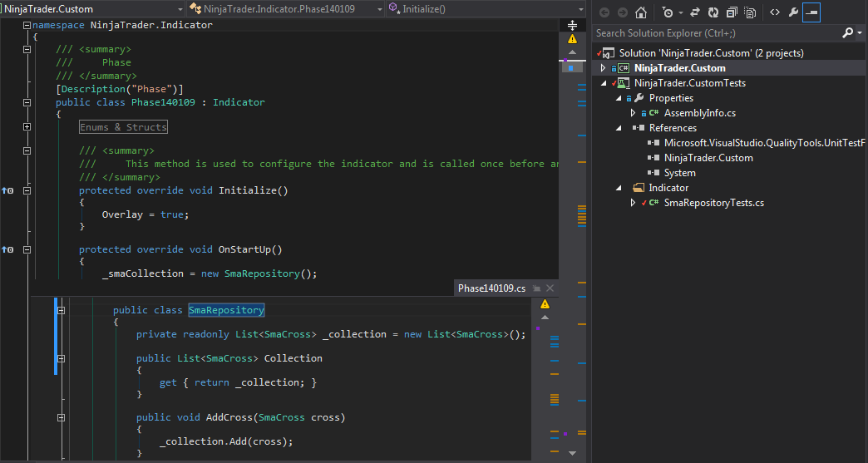Select the Solution 'NinjaTrader.Custom' node
Image resolution: width=868 pixels, height=463 pixels.
click(x=711, y=53)
